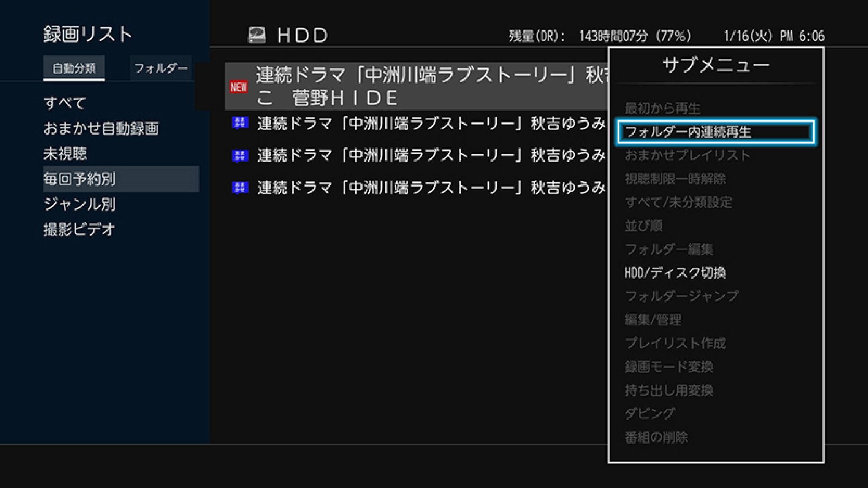Viewport: 868px width, 488px height.
Task: Click ダビング in submenu
Action: click(x=650, y=413)
